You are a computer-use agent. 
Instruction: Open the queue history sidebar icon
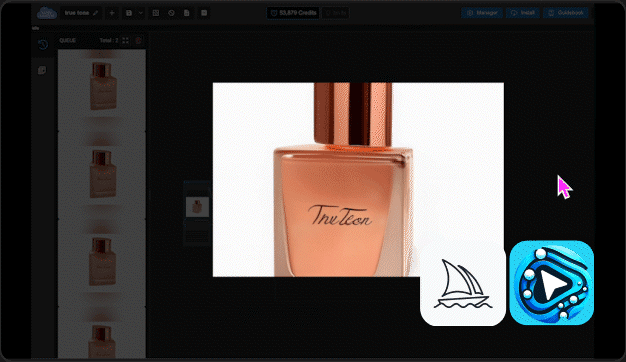pos(43,44)
